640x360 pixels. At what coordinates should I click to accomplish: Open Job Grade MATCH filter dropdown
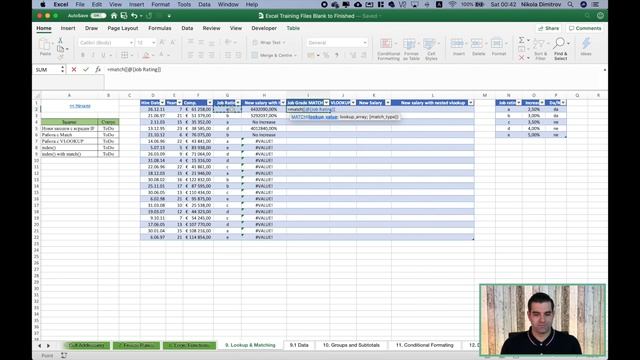326,102
